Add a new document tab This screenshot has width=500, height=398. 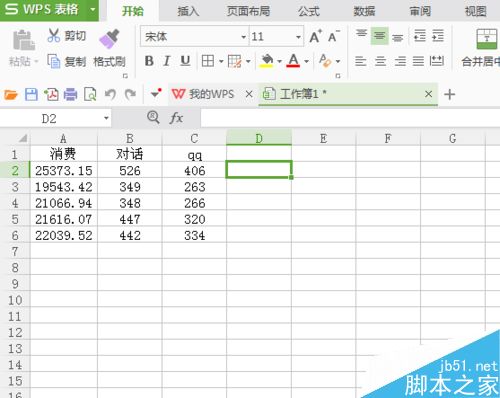[x=449, y=95]
